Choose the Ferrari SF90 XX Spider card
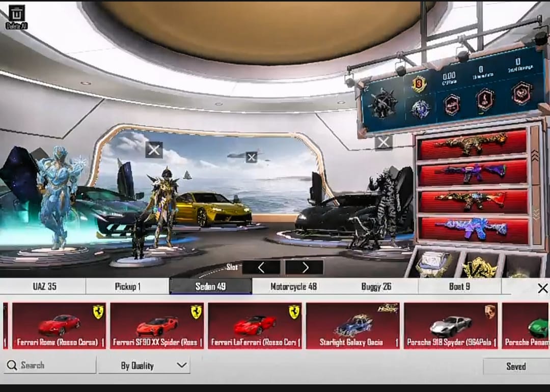Viewport: 550px width, 392px height. point(157,326)
